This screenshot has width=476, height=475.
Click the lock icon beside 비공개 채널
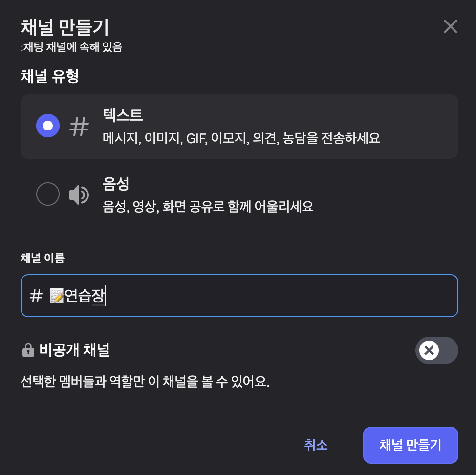[28, 350]
